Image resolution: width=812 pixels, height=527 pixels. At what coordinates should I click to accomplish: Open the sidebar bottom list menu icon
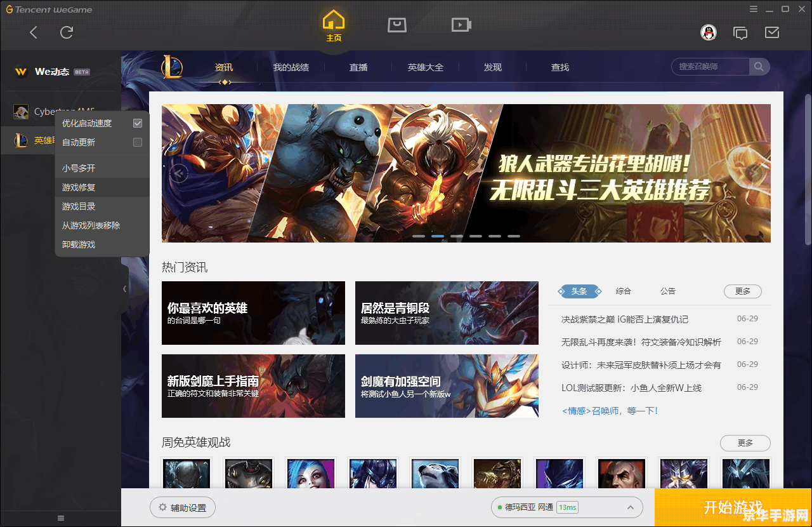[61, 518]
